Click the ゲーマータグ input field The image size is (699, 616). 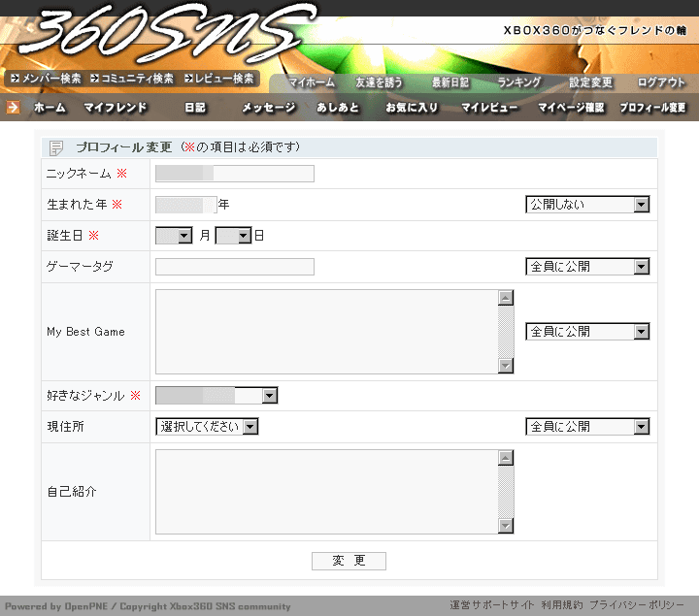click(x=235, y=267)
